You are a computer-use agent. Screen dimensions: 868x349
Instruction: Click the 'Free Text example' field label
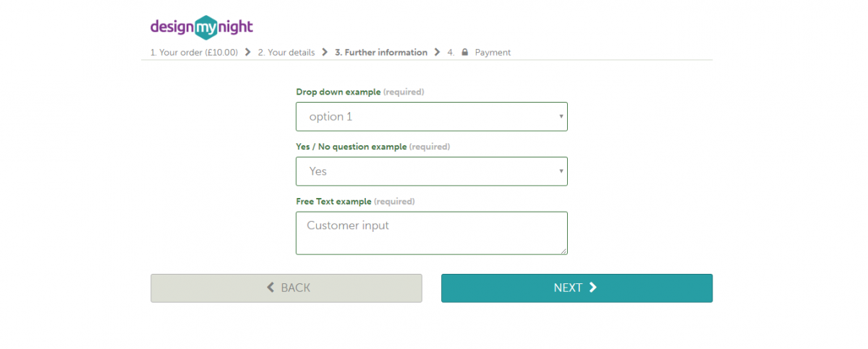click(333, 202)
